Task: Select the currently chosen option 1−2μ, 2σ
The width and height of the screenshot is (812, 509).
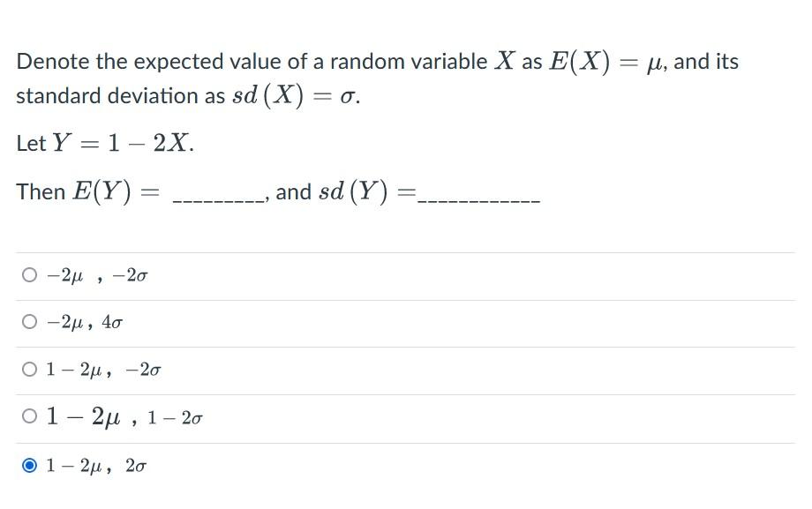Action: pos(97,465)
